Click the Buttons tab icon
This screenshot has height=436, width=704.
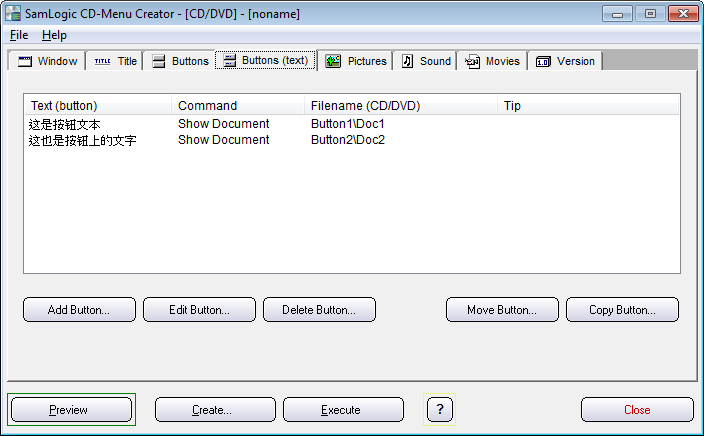point(158,61)
